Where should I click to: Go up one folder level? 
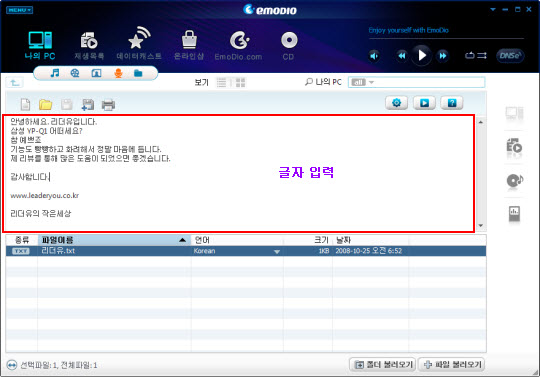[15, 83]
